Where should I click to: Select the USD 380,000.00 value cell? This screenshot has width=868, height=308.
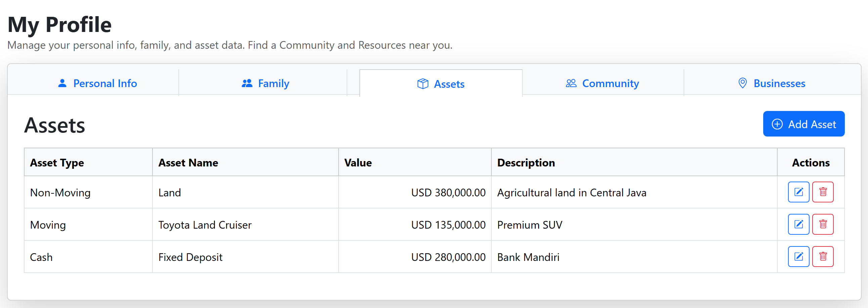[448, 193]
